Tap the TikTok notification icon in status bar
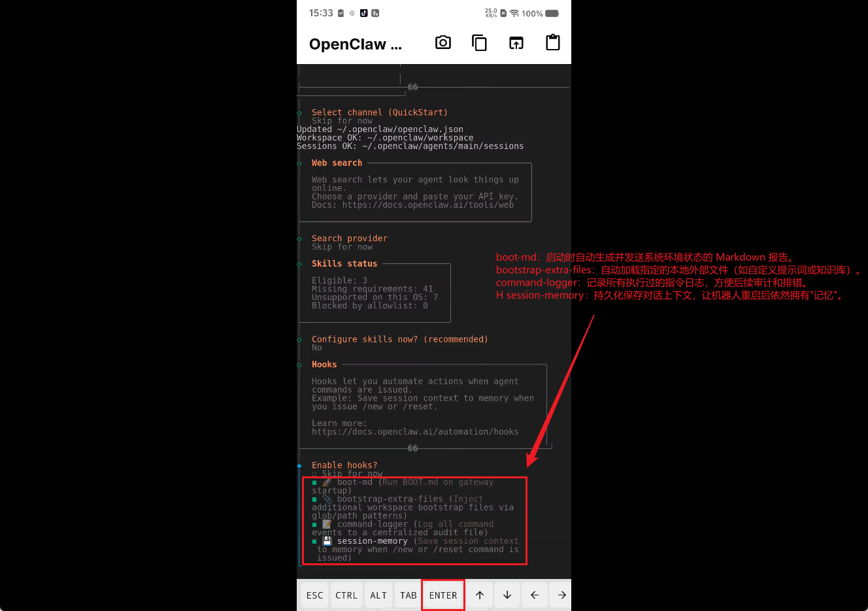This screenshot has width=868, height=611. pos(364,13)
